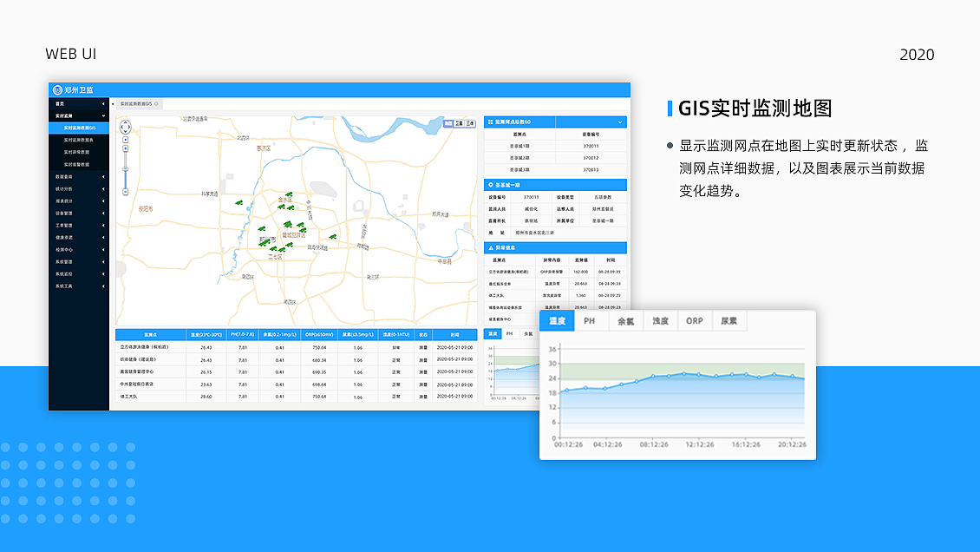Viewport: 980px width, 552px height.
Task: Click the ORP column header in the data table
Action: (x=319, y=335)
